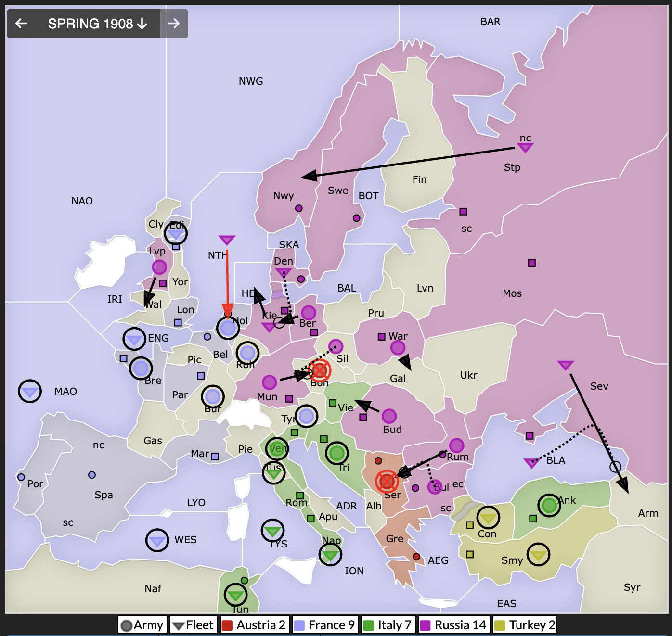This screenshot has width=672, height=636.
Task: Click the NAO sea region label
Action: tap(82, 201)
